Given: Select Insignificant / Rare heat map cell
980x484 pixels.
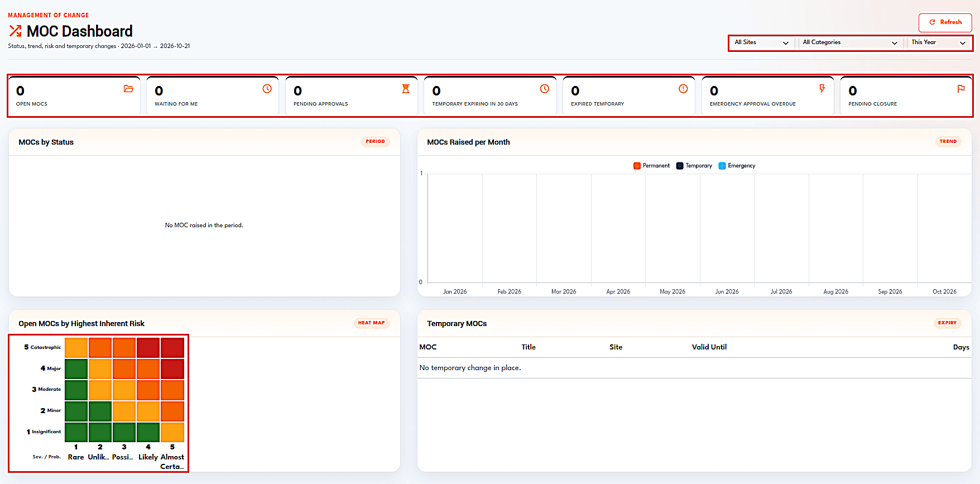Looking at the screenshot, I should (76, 432).
